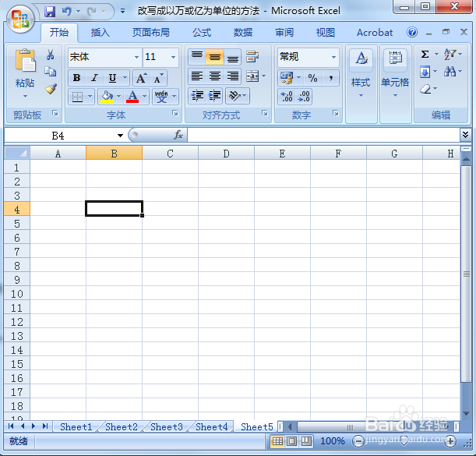The image size is (476, 456).
Task: Open the Acrobat tab
Action: (x=375, y=33)
